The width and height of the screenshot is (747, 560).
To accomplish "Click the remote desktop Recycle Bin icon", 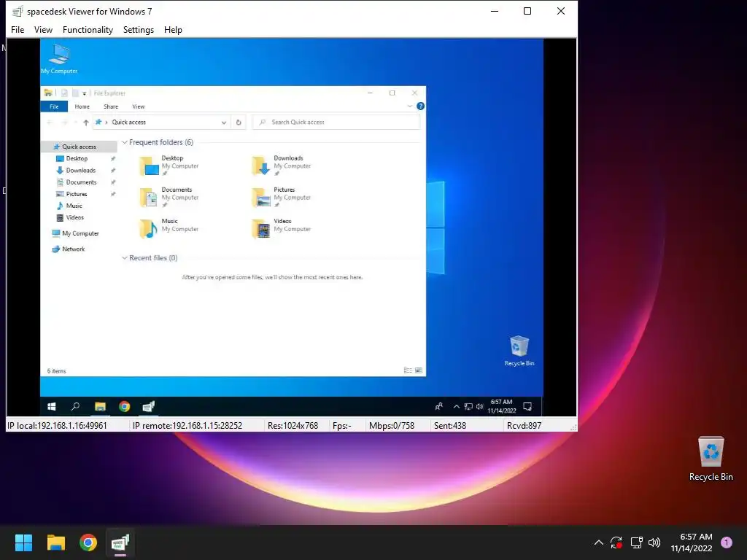I will click(x=519, y=351).
